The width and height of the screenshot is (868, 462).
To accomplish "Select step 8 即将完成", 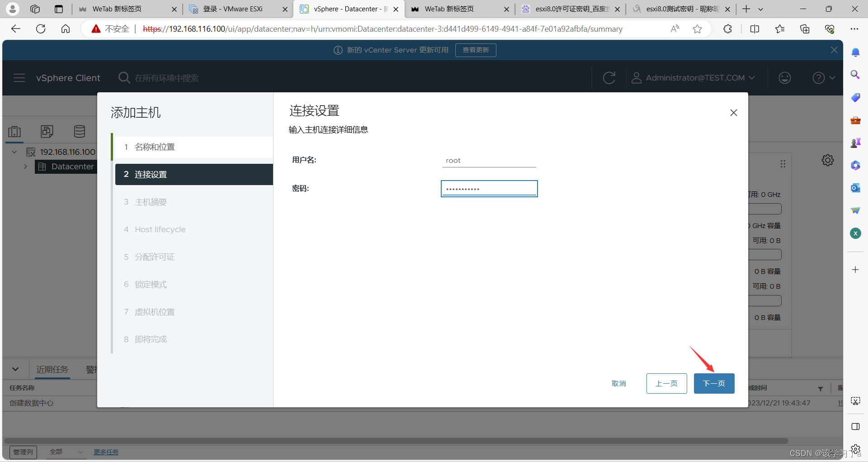I will (194, 339).
